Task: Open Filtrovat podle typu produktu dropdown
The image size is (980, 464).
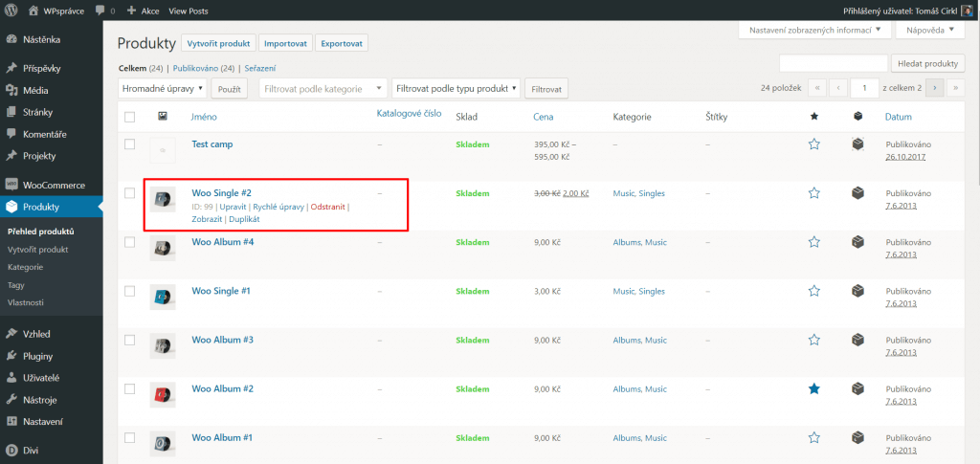Action: click(x=456, y=89)
